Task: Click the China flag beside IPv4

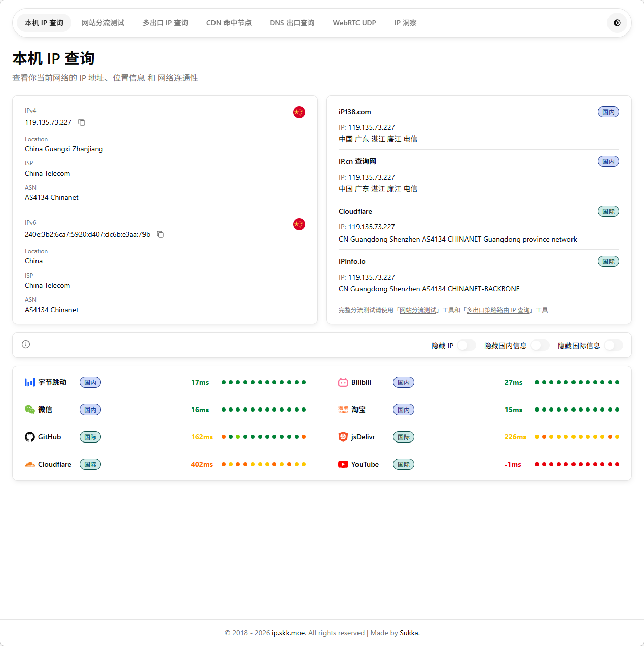Action: pos(299,112)
